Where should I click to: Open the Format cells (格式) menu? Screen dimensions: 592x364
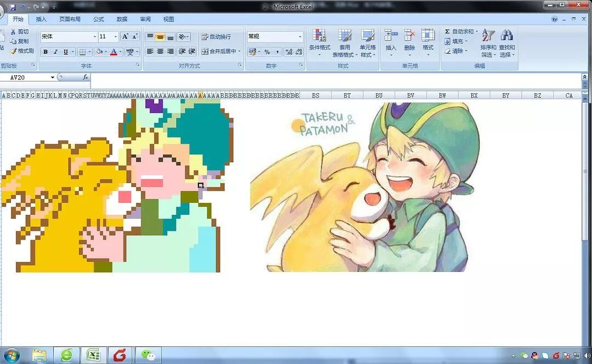coord(428,43)
